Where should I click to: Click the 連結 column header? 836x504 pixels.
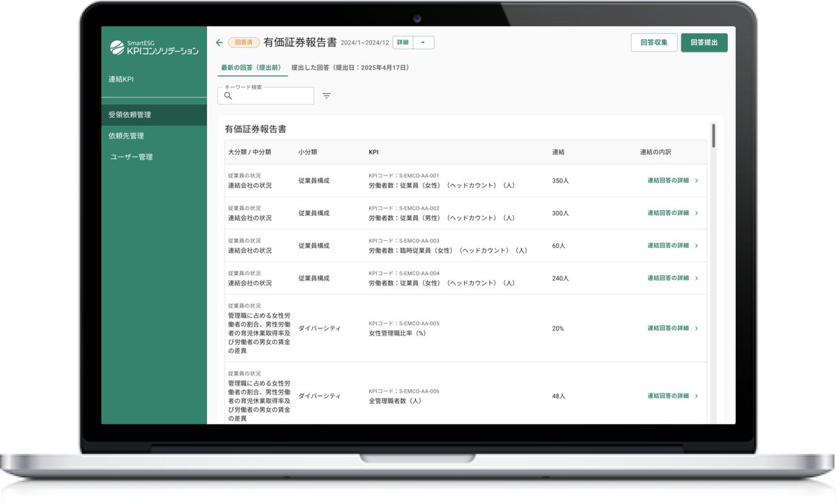[558, 152]
